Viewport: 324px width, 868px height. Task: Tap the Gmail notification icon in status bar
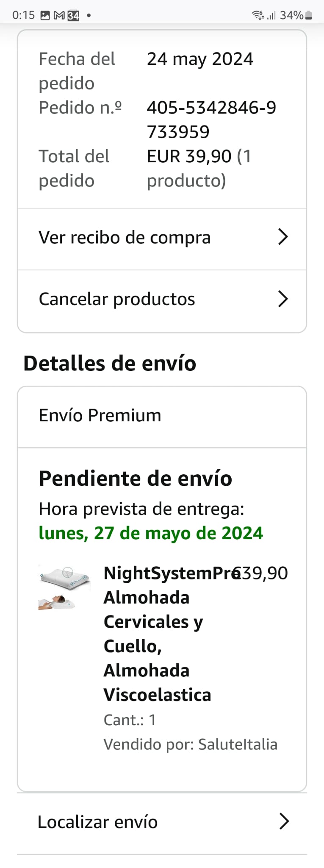tap(59, 16)
